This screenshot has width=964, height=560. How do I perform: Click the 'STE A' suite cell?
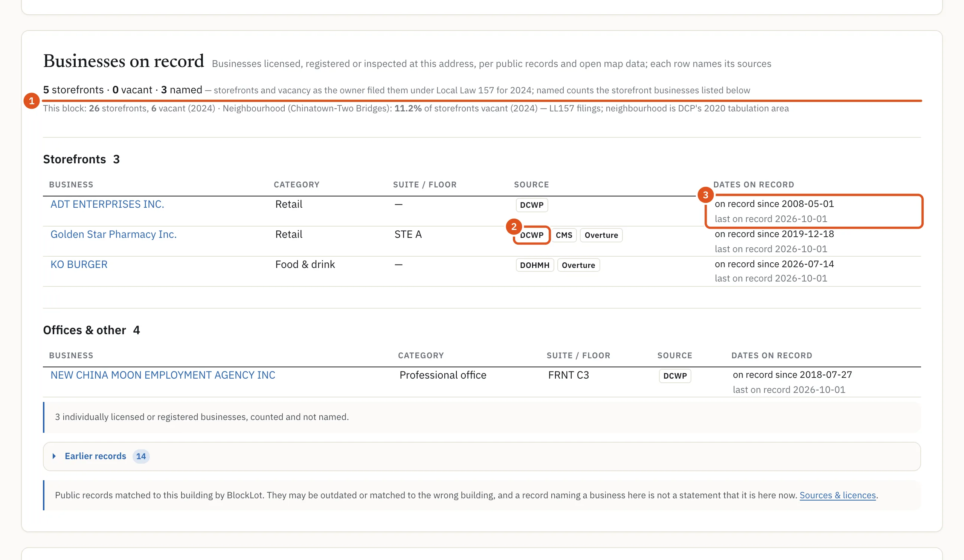click(x=408, y=234)
